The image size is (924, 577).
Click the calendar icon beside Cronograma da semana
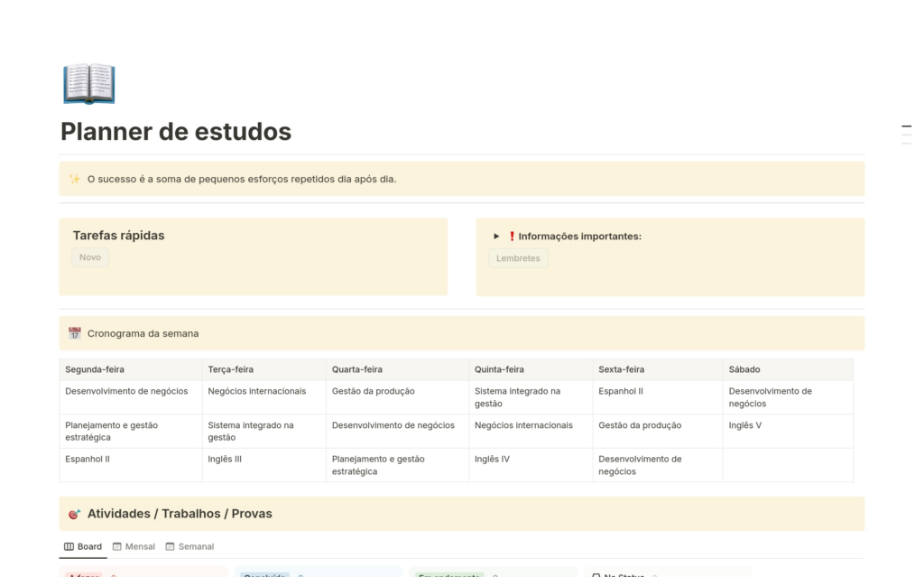tap(74, 333)
